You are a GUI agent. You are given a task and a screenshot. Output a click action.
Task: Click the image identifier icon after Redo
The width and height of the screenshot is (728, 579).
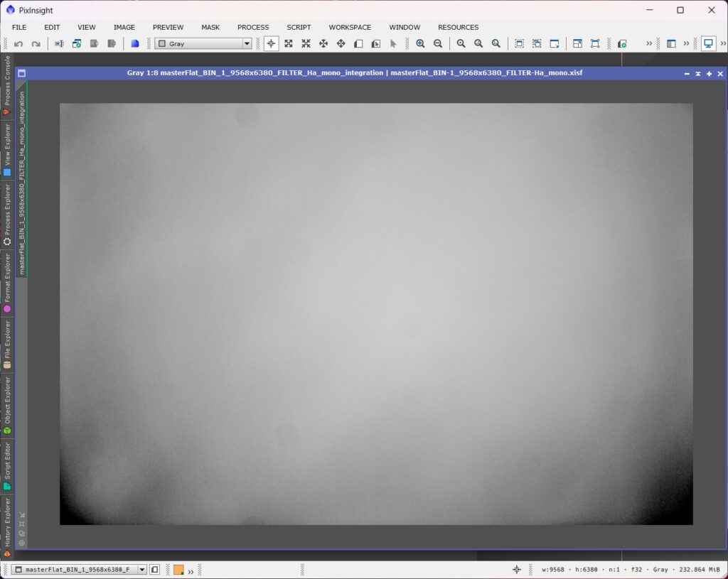coord(59,43)
